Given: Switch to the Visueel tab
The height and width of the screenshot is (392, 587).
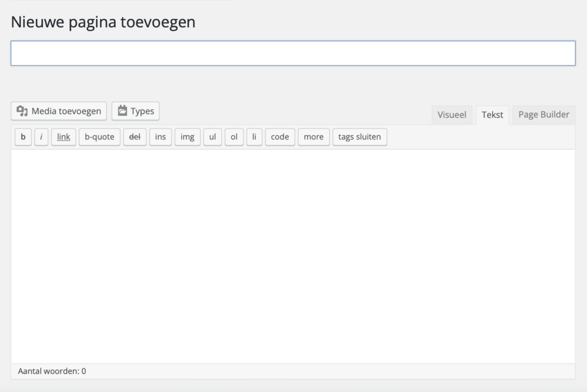Looking at the screenshot, I should pos(452,115).
